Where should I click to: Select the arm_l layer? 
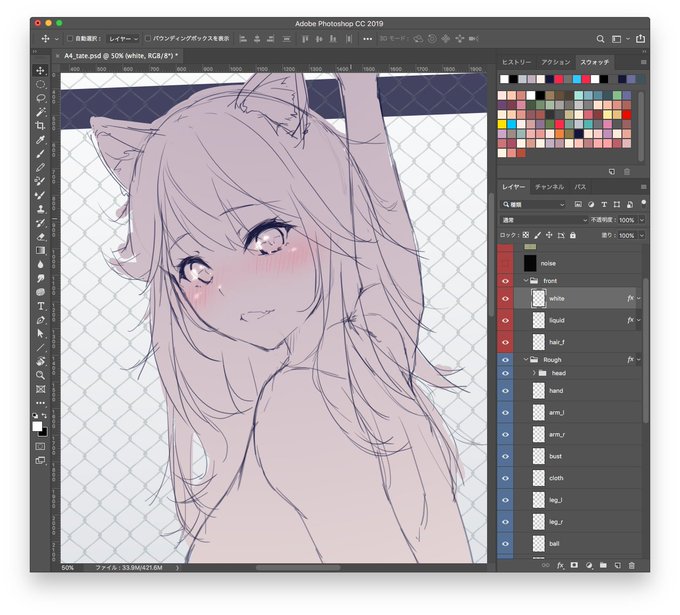[x=577, y=412]
